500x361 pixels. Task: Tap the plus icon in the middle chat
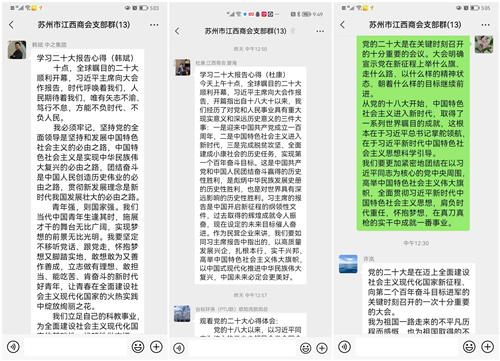coord(322,348)
